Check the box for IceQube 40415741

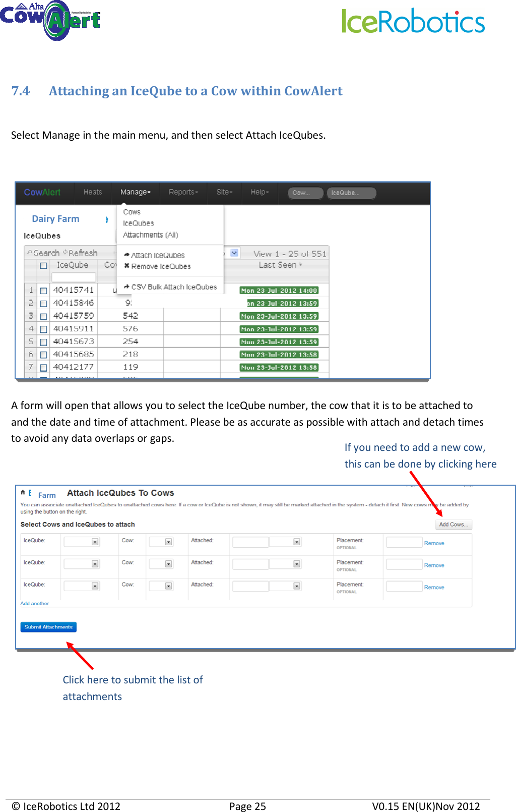click(x=43, y=291)
